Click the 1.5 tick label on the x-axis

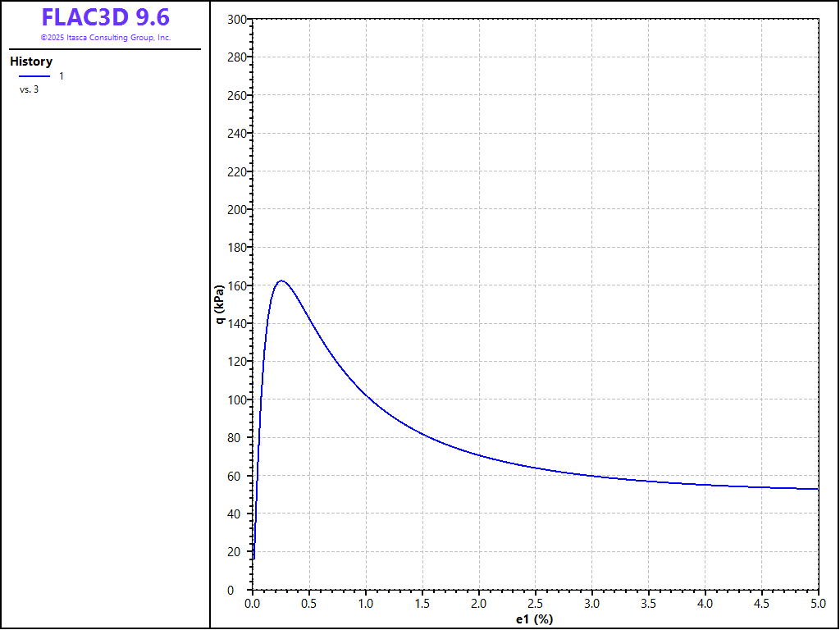[x=422, y=604]
